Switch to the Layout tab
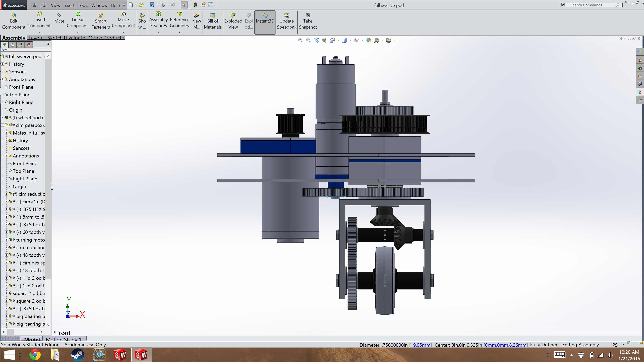 [36, 38]
